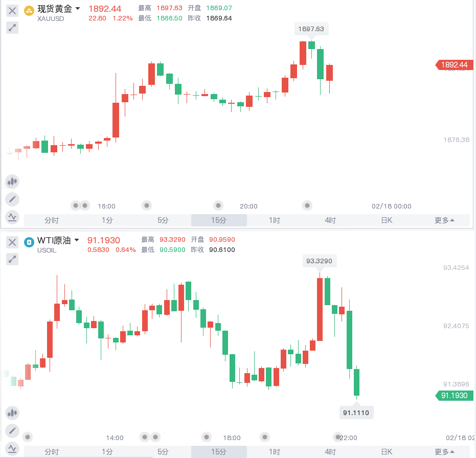Switch gold chart to 1时 timeframe
476x458 pixels.
pyautogui.click(x=275, y=220)
